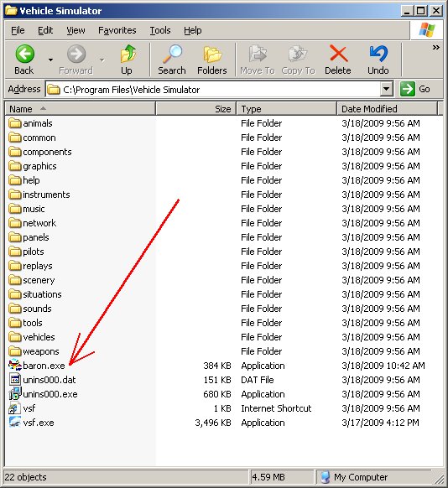Click the Delete toolbar button

point(338,60)
